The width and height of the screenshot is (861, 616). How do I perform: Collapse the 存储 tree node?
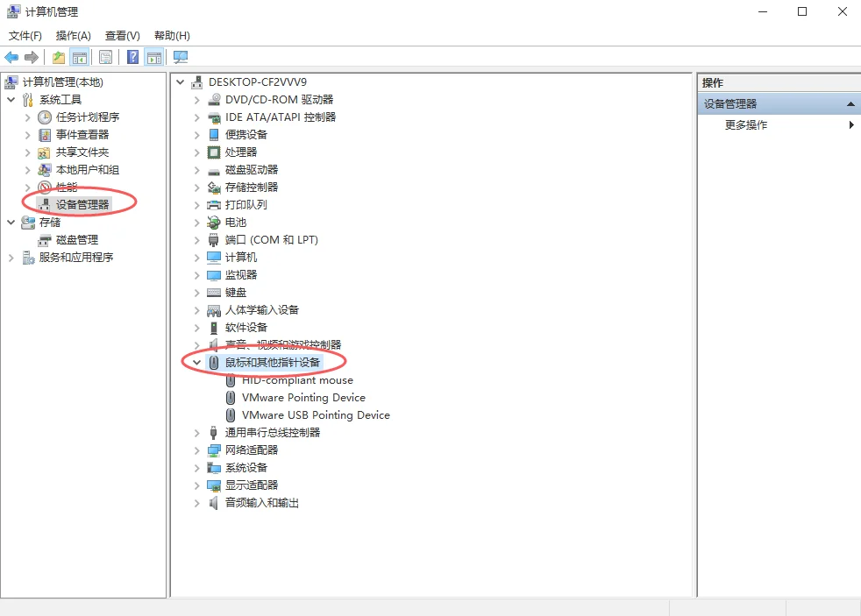[x=11, y=223]
